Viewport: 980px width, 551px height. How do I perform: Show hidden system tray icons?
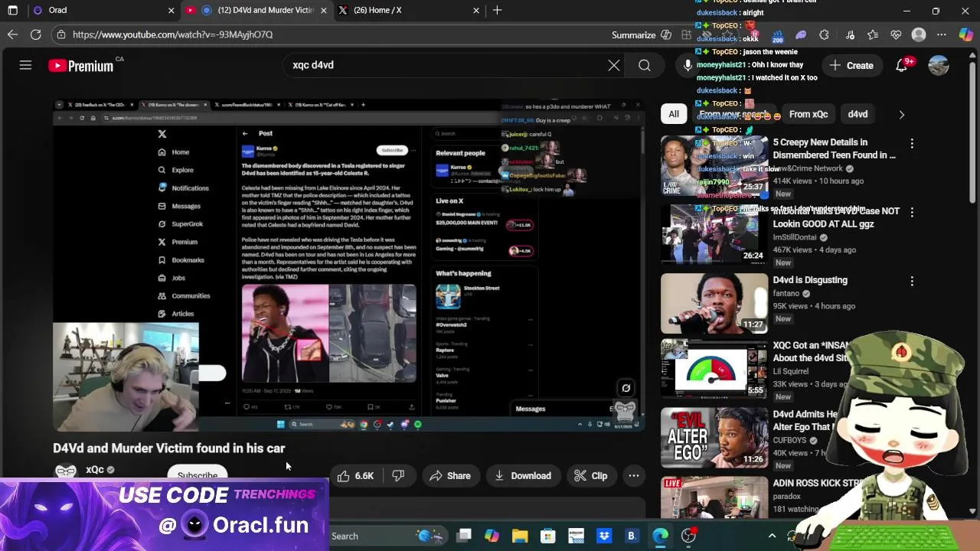tap(772, 536)
